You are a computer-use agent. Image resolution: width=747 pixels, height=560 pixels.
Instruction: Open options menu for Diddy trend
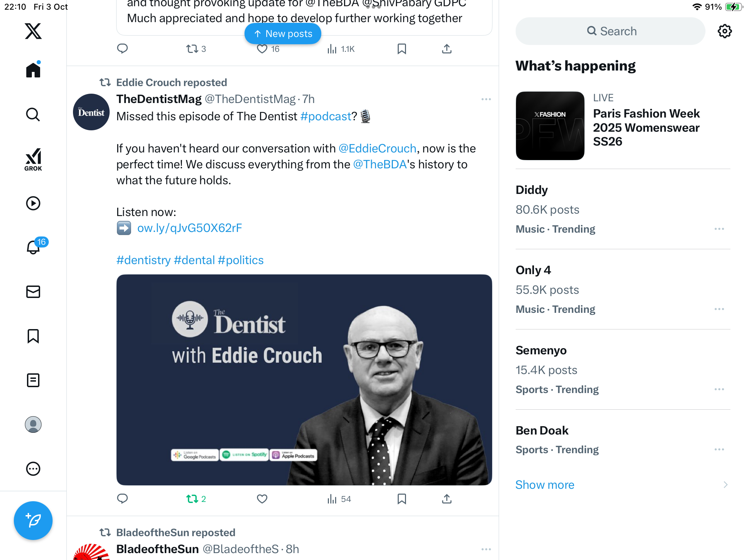(719, 229)
